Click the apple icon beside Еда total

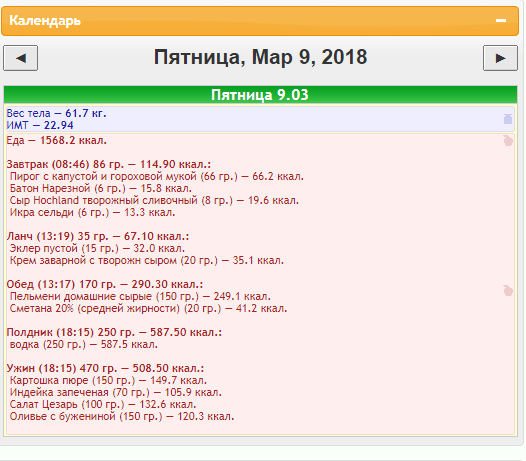coord(508,140)
